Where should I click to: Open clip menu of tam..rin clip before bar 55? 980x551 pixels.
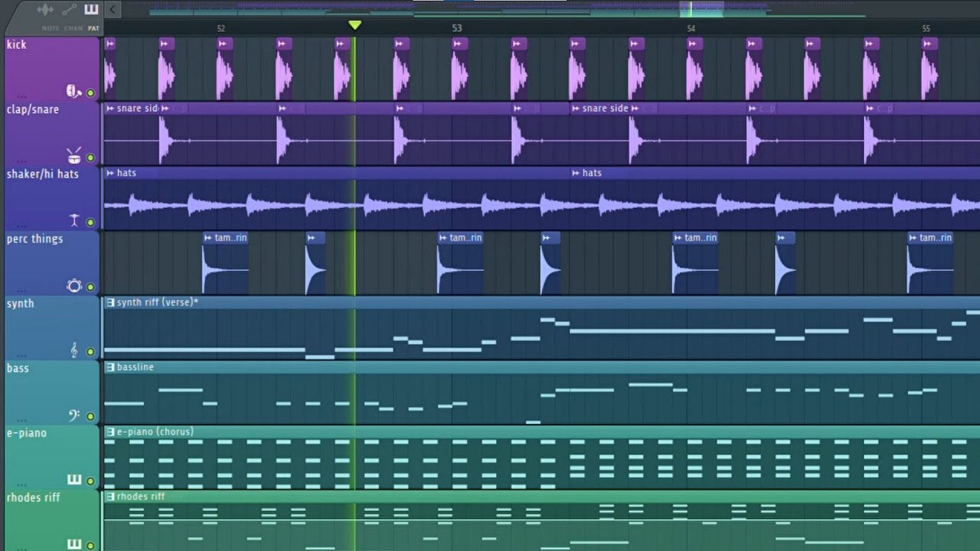(913, 238)
